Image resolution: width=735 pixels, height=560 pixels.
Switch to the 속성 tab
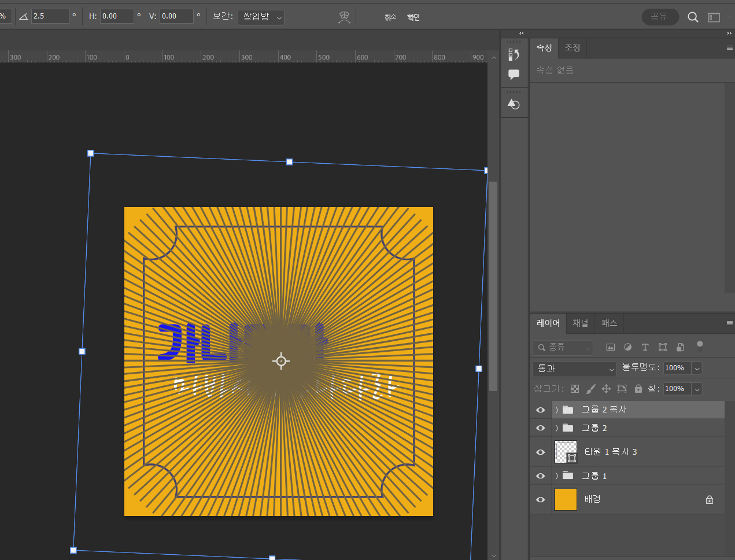544,48
